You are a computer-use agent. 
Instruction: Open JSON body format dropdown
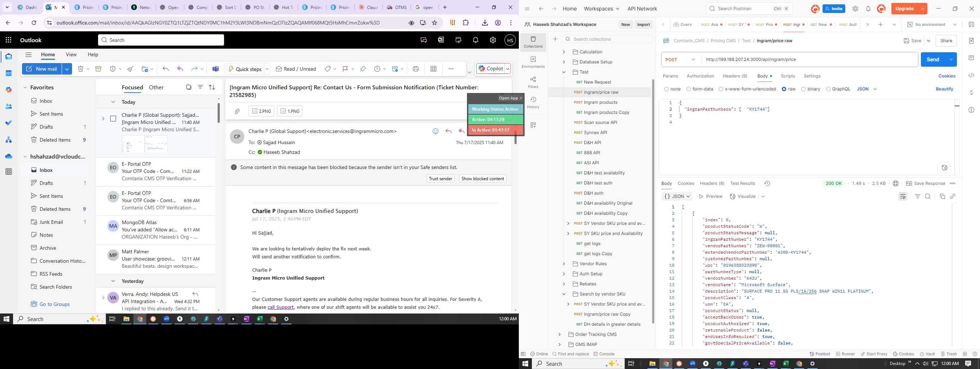point(867,89)
